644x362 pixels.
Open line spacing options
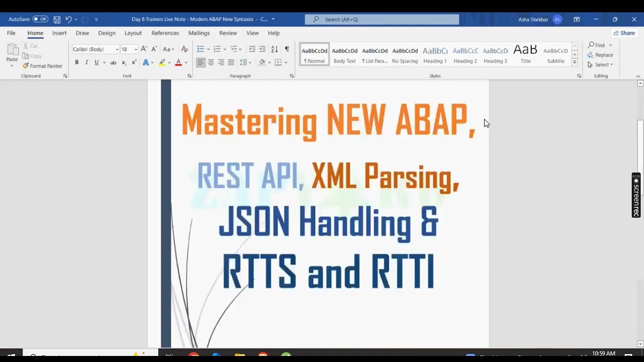[x=245, y=62]
